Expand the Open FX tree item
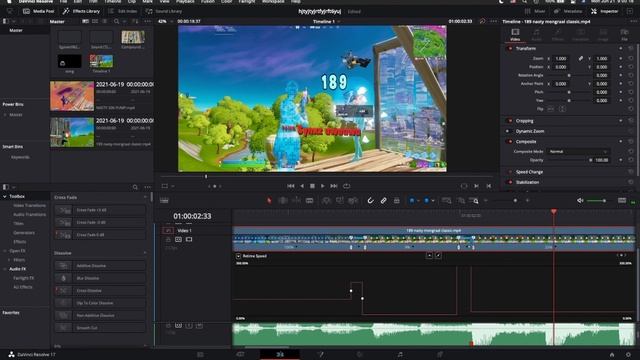640x360 pixels. click(4, 251)
